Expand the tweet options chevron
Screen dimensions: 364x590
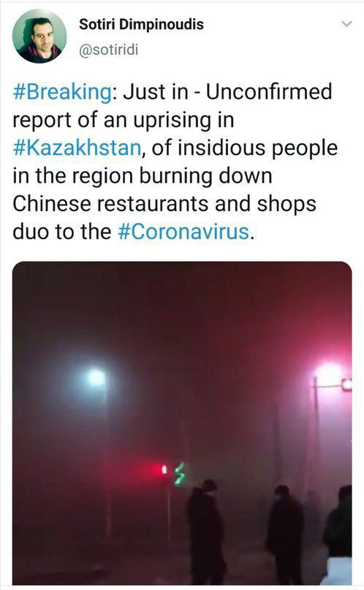pos(346,24)
